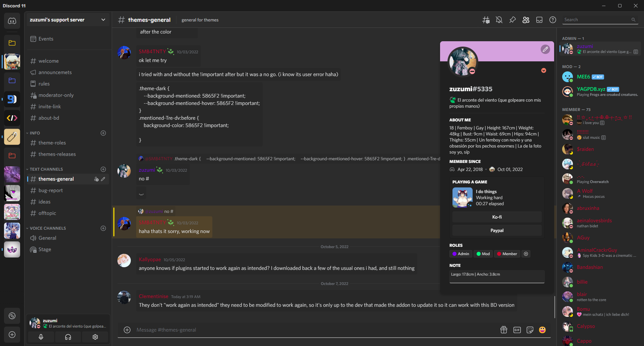Switch to the #offtopic channel
The width and height of the screenshot is (644, 346).
pyautogui.click(x=47, y=213)
